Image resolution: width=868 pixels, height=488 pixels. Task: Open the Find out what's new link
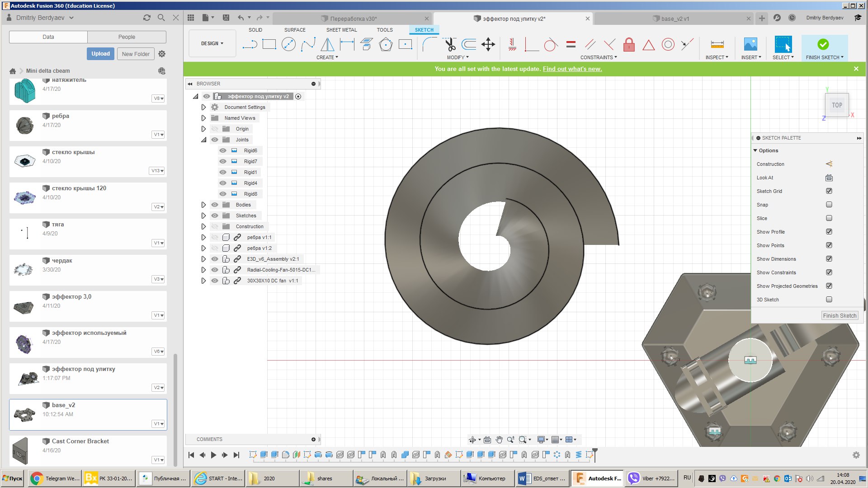click(572, 69)
